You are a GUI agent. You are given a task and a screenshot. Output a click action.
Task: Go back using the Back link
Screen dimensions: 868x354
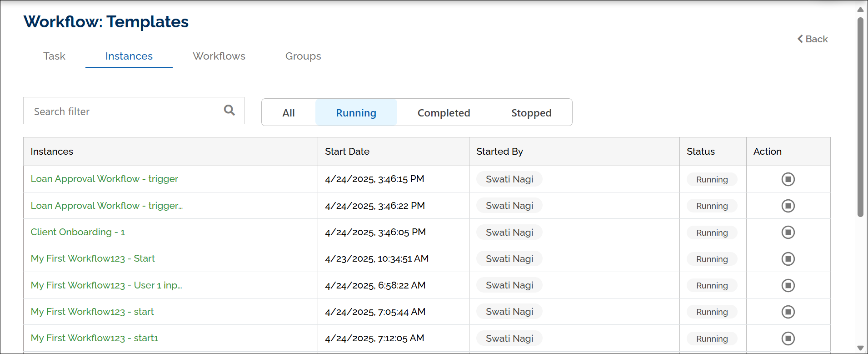[813, 39]
